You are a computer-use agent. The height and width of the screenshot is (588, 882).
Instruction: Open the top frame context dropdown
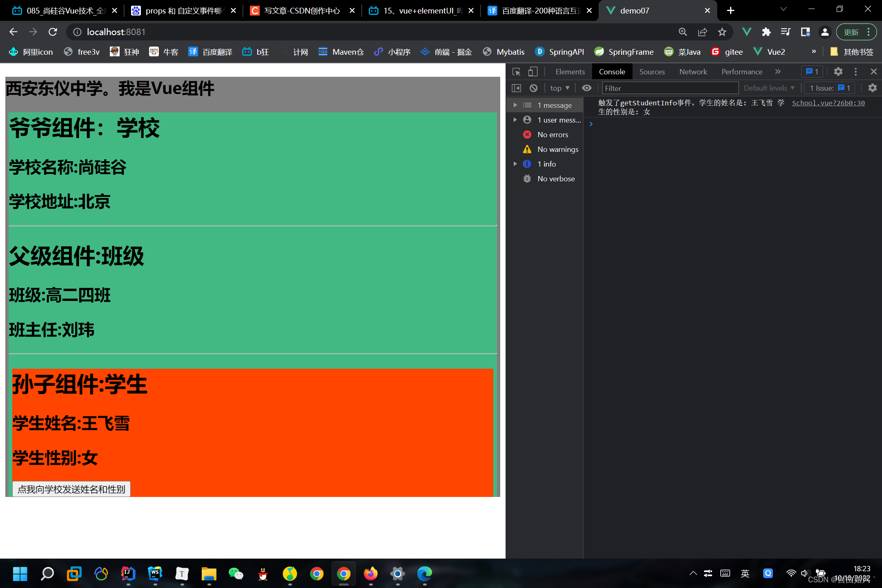[559, 88]
